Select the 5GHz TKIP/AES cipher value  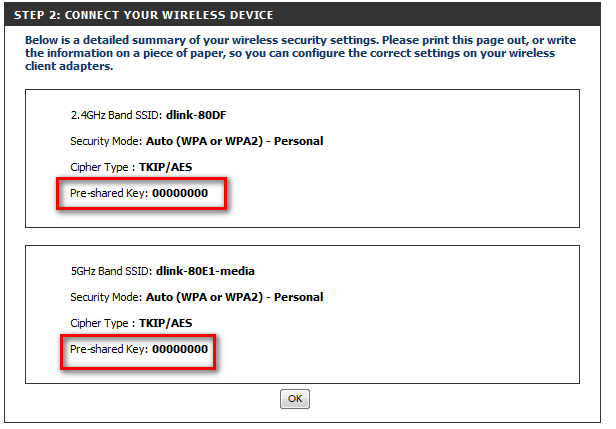click(168, 323)
